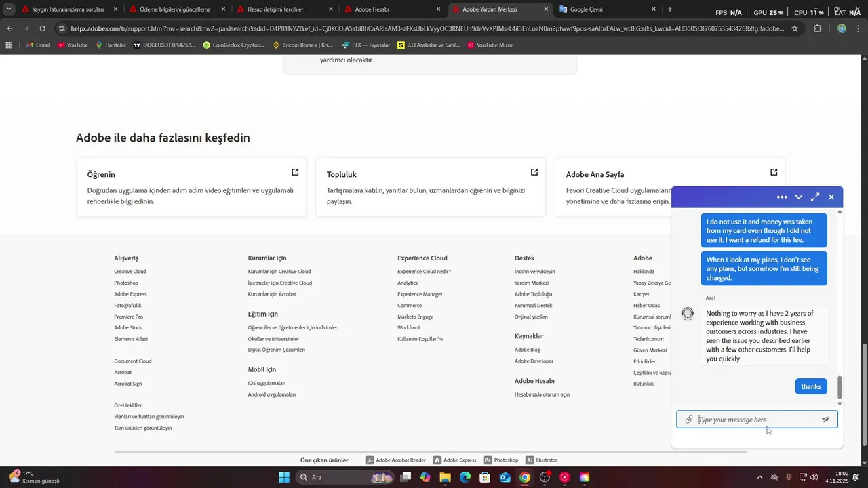Open Acrobat Sign footer link
Image resolution: width=868 pixels, height=488 pixels.
click(128, 384)
